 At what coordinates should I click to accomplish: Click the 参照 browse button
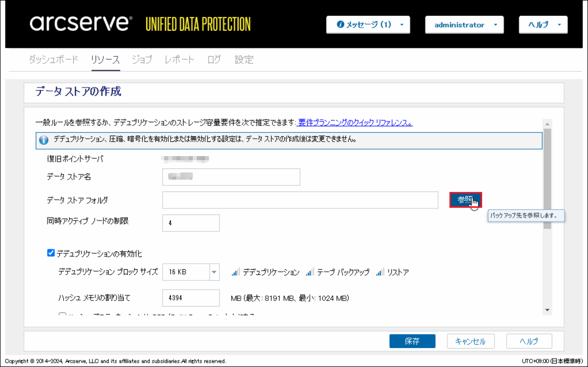(x=465, y=200)
